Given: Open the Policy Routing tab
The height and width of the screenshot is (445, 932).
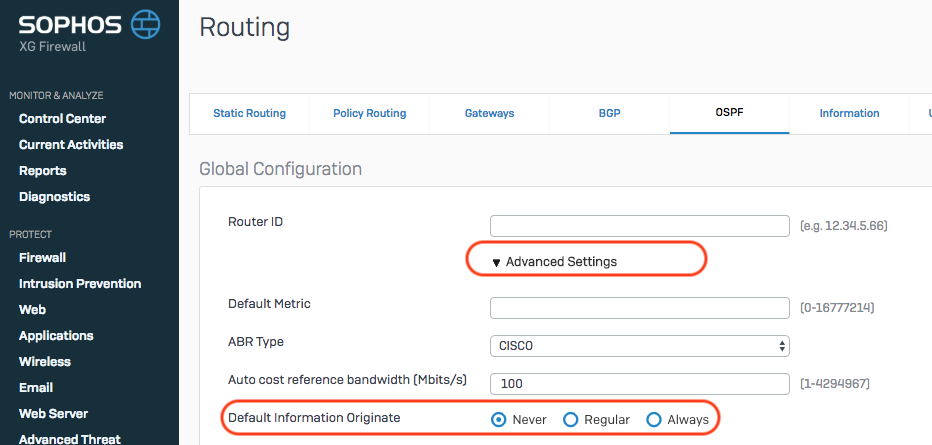Looking at the screenshot, I should coord(369,114).
